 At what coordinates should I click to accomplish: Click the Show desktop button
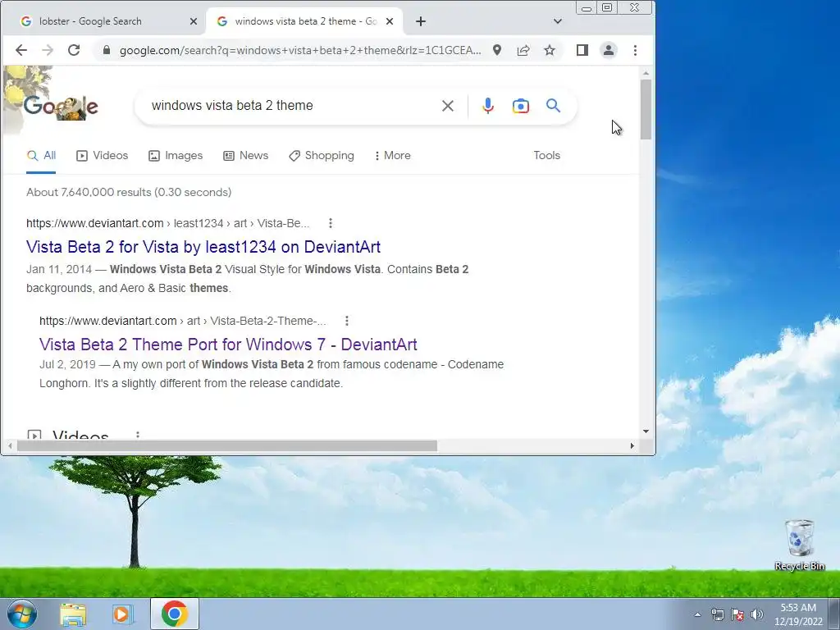point(834,614)
